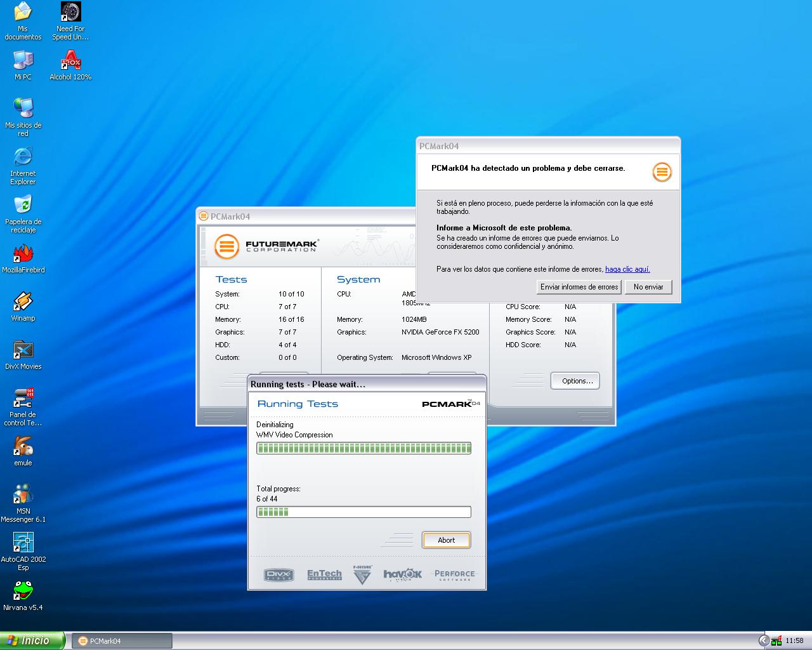Select PCMark04 in the taskbar
This screenshot has height=650, width=812.
coord(121,640)
